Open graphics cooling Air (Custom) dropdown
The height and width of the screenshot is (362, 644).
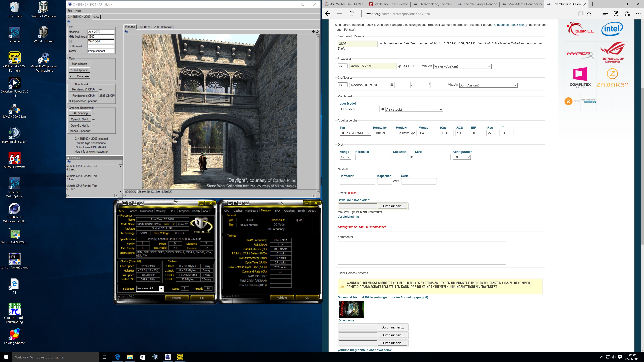[488, 85]
